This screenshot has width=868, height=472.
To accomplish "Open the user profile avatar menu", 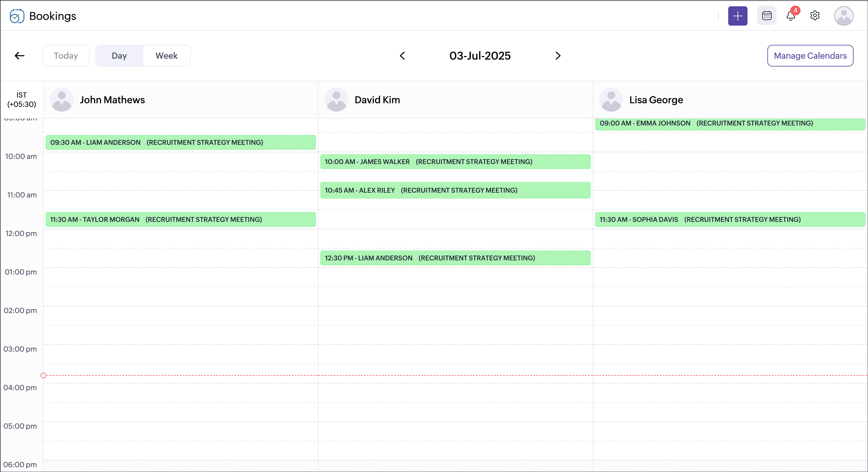I will (843, 16).
